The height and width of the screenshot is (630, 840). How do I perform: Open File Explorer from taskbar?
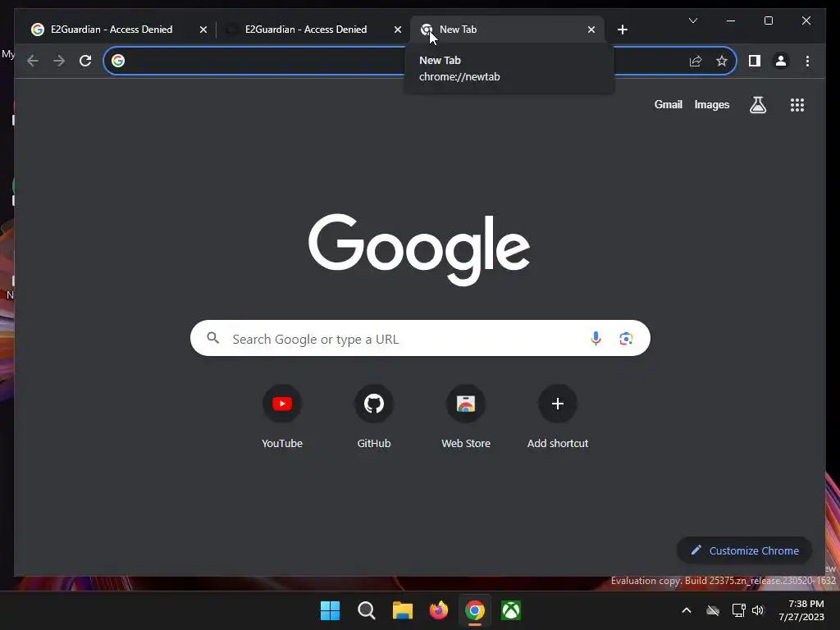(402, 610)
